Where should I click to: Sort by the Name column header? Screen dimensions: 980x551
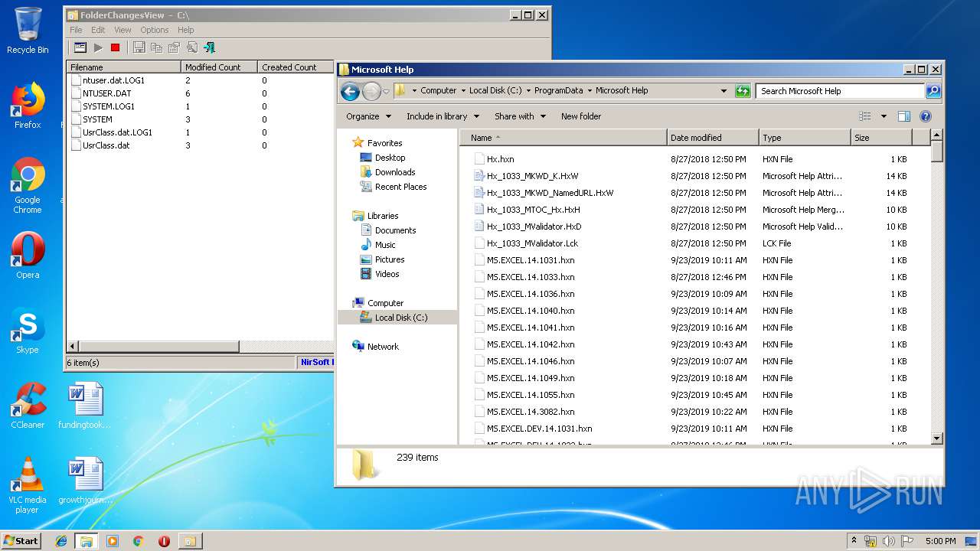563,138
